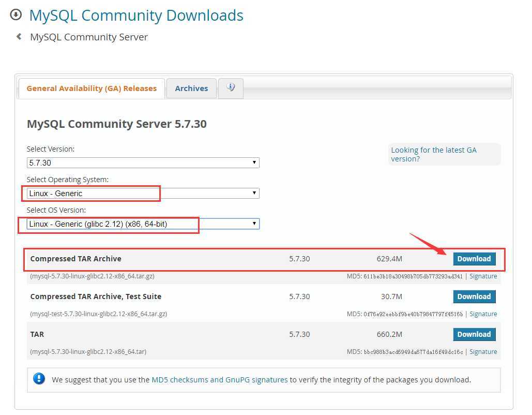Click the 660.2M size value
This screenshot has height=415, width=532.
389,334
